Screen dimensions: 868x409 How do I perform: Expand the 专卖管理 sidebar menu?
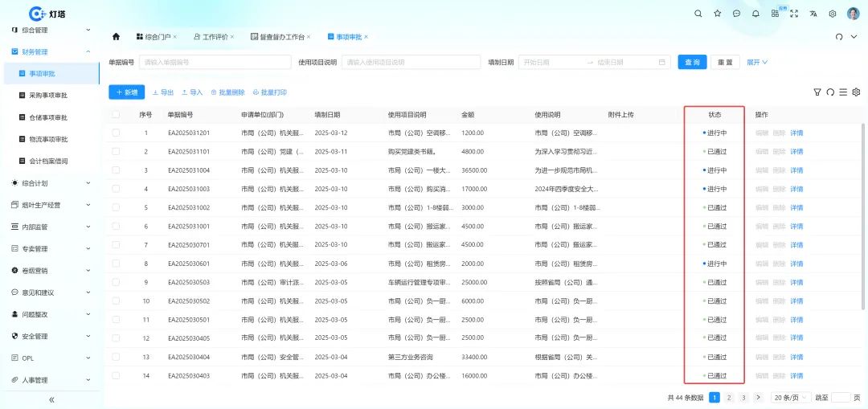tap(51, 248)
